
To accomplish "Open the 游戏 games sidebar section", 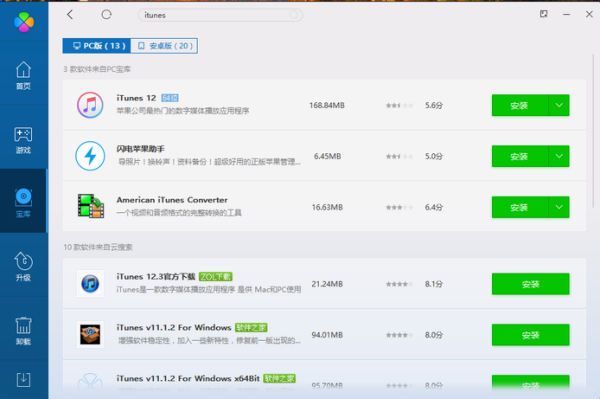I will [23, 140].
